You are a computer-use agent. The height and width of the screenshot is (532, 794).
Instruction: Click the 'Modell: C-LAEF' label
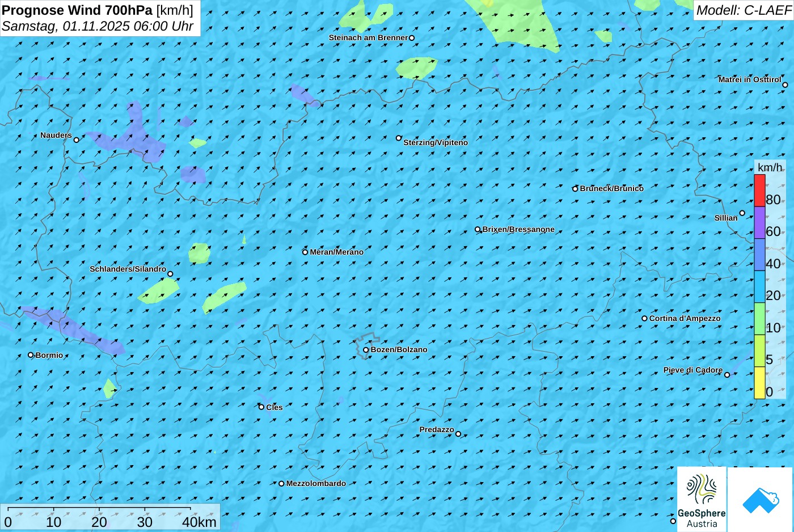pos(743,10)
